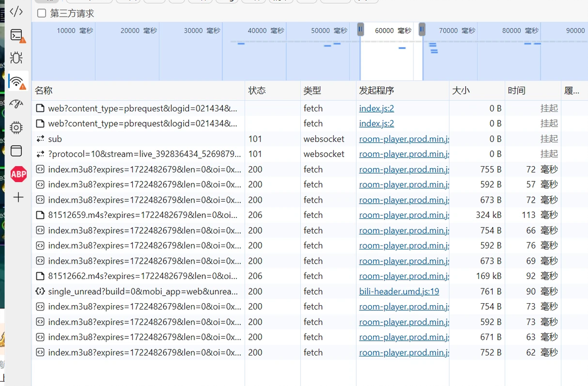This screenshot has width=588, height=386.
Task: Click the 76 毫秒 time cell
Action: (x=542, y=246)
